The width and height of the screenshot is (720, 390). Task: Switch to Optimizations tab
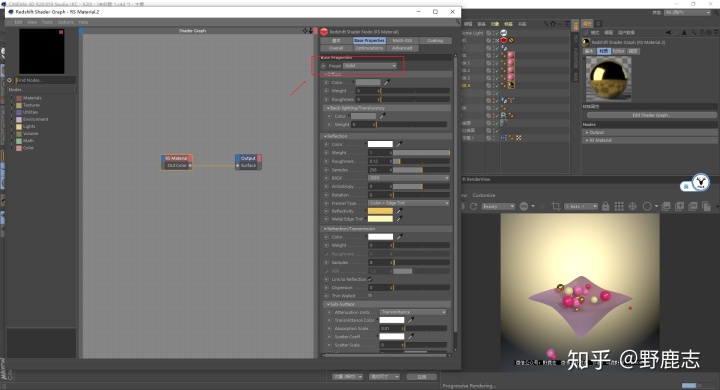[369, 48]
